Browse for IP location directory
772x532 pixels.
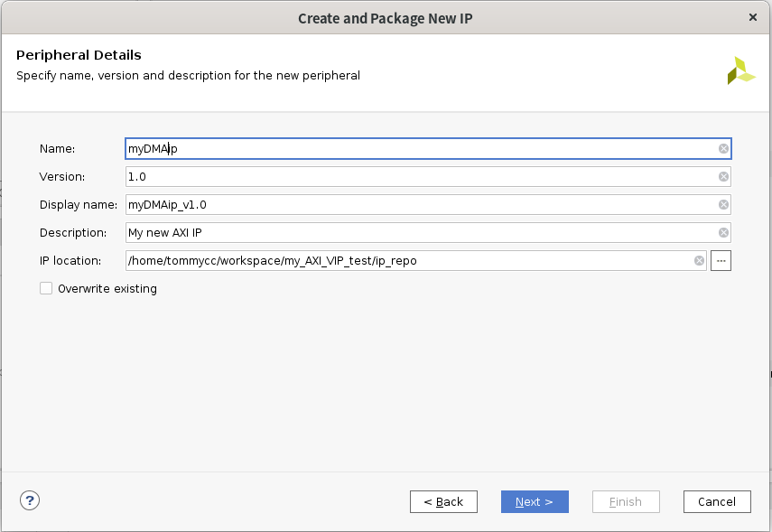721,261
